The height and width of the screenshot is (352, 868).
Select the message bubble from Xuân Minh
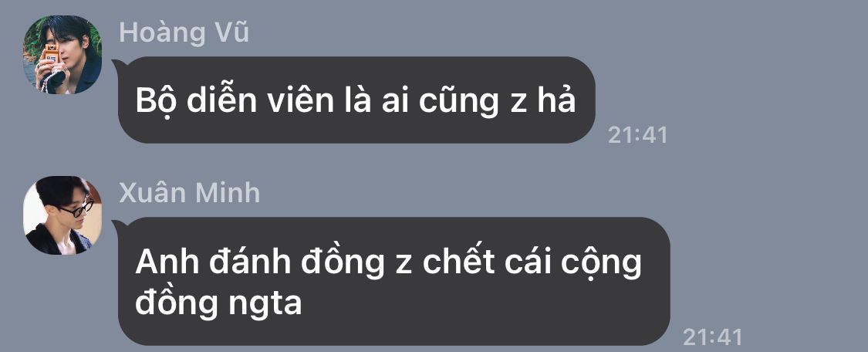point(393,281)
